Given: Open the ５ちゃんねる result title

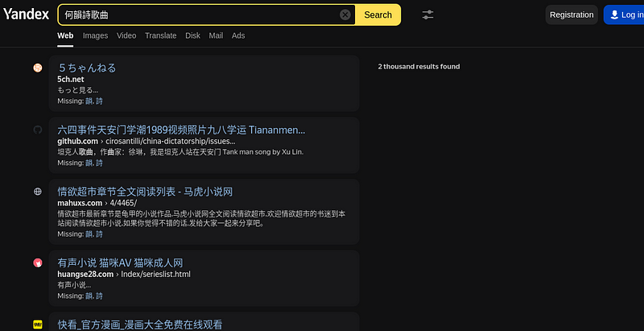Looking at the screenshot, I should pos(87,68).
